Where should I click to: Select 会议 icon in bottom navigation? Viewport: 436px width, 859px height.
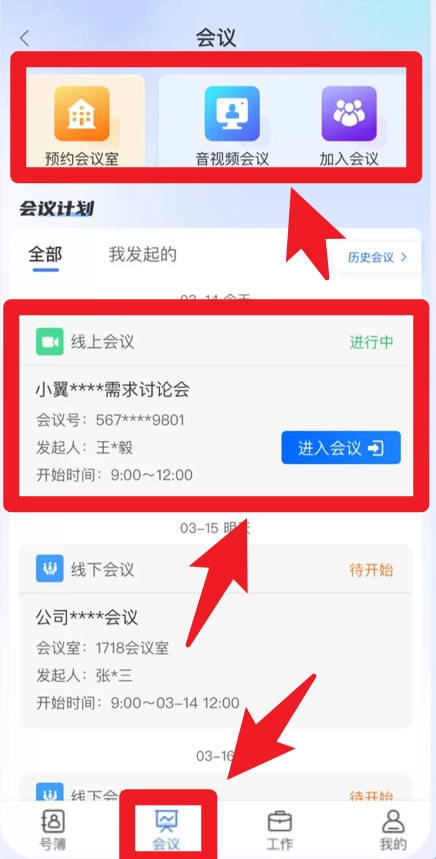(x=166, y=821)
